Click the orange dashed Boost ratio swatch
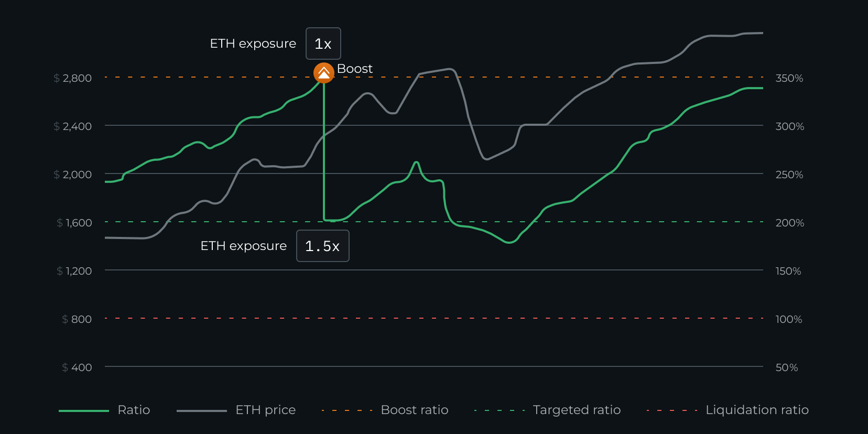This screenshot has width=868, height=434. [x=347, y=410]
